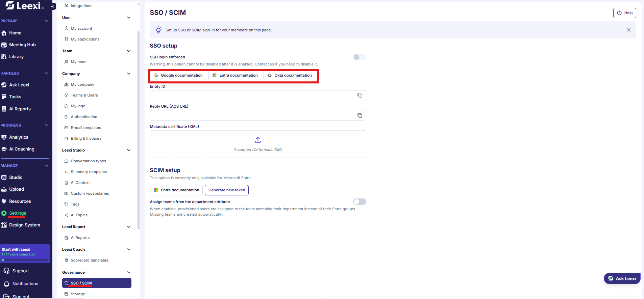Click the Upload cloud icon
The height and width of the screenshot is (299, 644).
pyautogui.click(x=4, y=189)
